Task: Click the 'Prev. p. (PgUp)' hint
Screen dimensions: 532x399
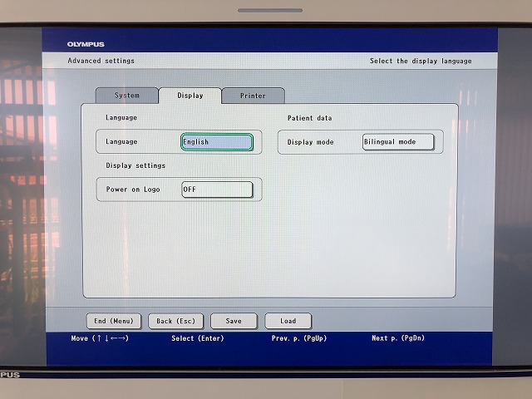Action: point(299,338)
